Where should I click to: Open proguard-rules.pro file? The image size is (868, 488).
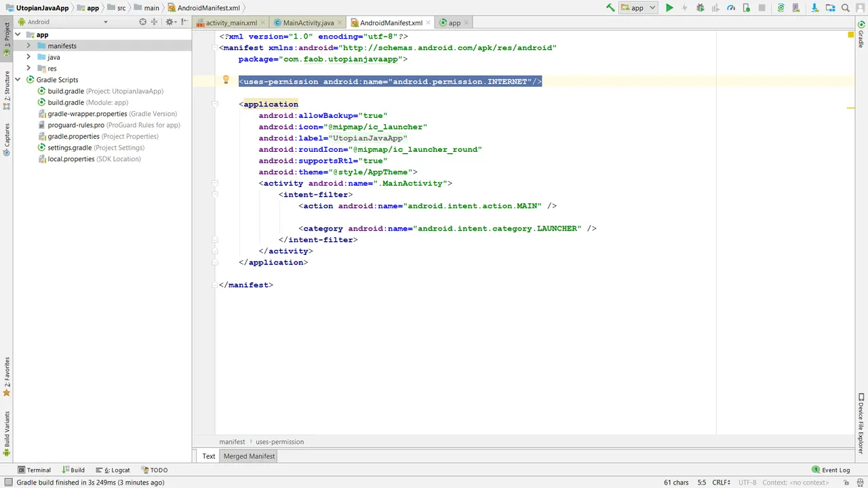[x=108, y=125]
